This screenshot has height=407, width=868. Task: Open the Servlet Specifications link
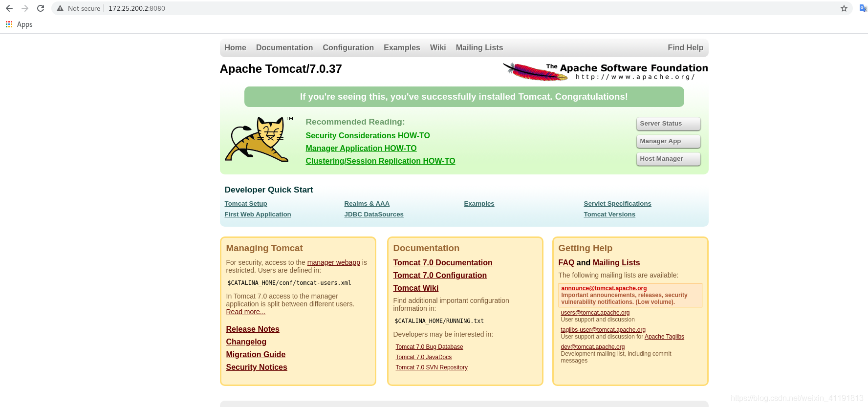(x=617, y=203)
